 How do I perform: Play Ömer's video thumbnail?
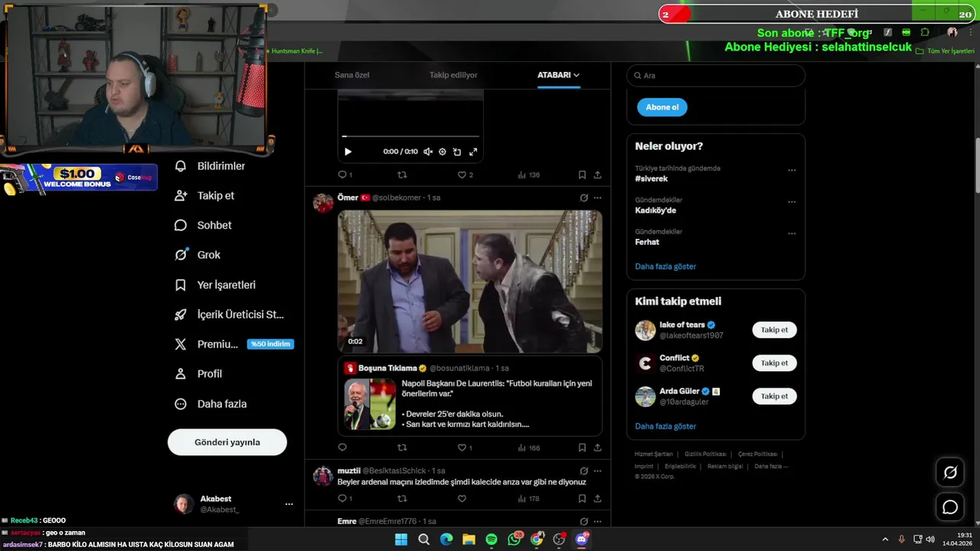[x=470, y=282]
